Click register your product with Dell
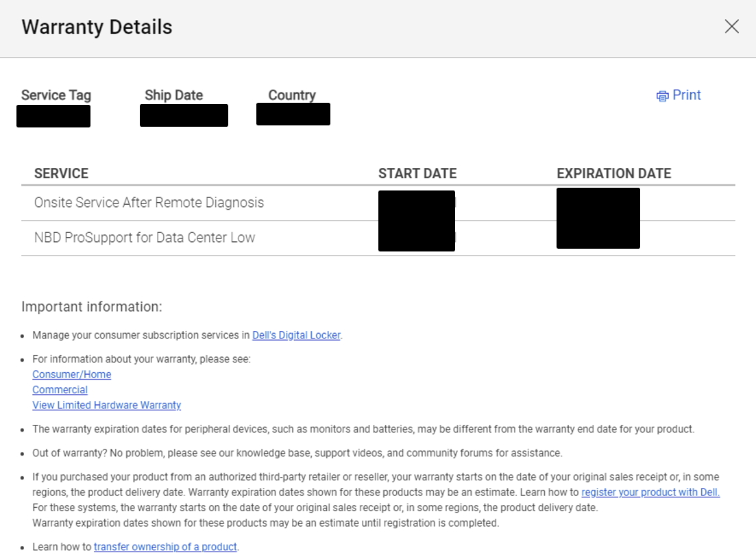The width and height of the screenshot is (756, 555). click(650, 492)
